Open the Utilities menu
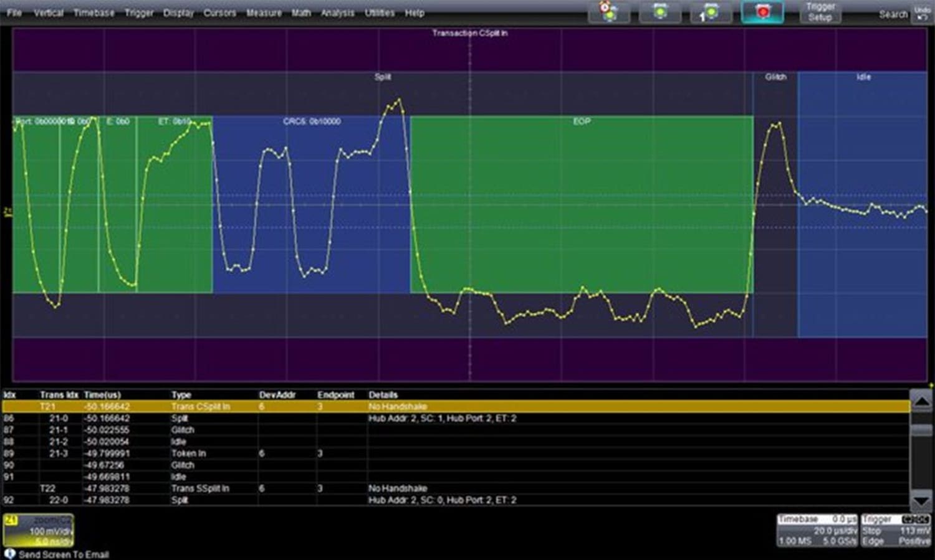This screenshot has height=560, width=935. tap(380, 12)
